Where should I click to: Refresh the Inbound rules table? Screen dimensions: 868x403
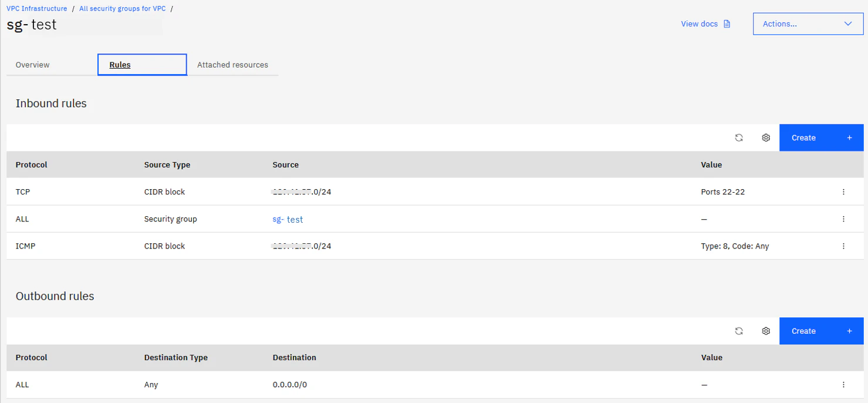pyautogui.click(x=739, y=137)
